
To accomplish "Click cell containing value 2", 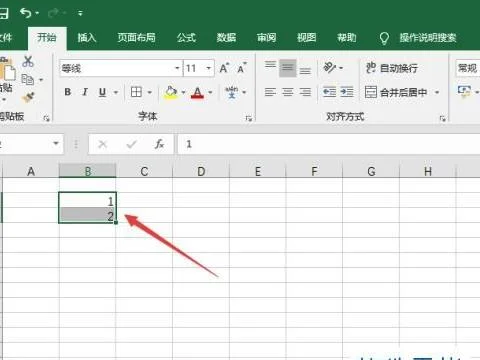I will click(87, 215).
